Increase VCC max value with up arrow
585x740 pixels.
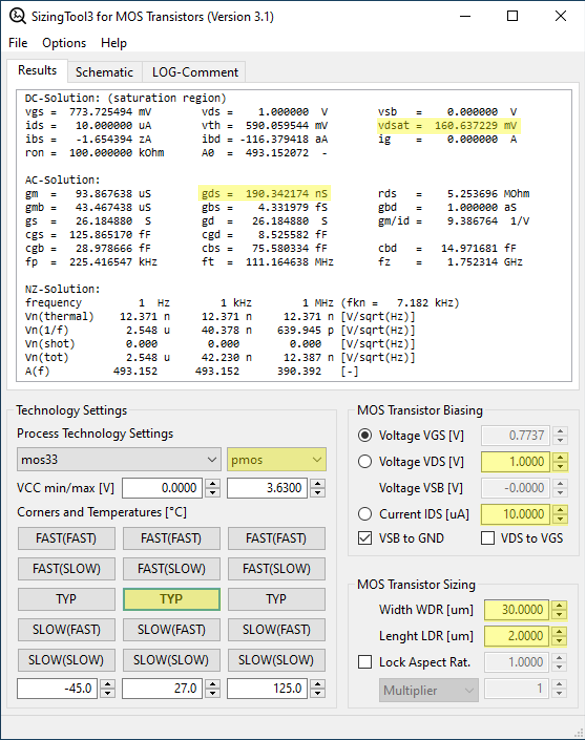[x=318, y=484]
